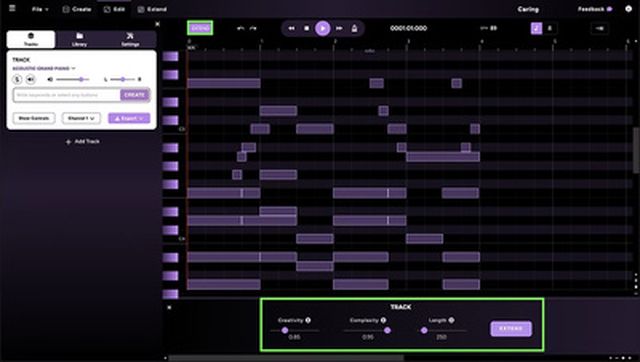Click the highlighted EXTEND button above piano roll
The image size is (640, 362).
200,28
